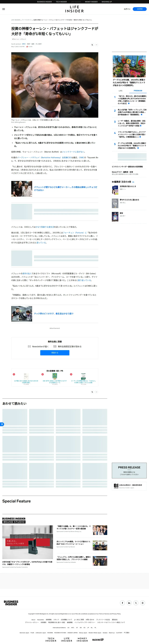Click the Life Insider logo in header
Image resolution: width=149 pixels, height=644 pixels.
[x=74, y=9]
